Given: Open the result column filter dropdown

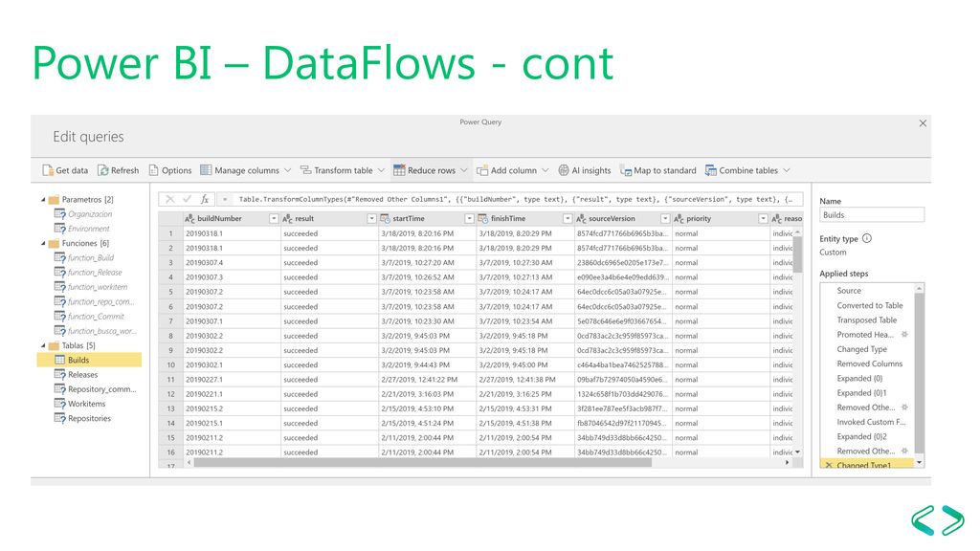Looking at the screenshot, I should tap(372, 219).
